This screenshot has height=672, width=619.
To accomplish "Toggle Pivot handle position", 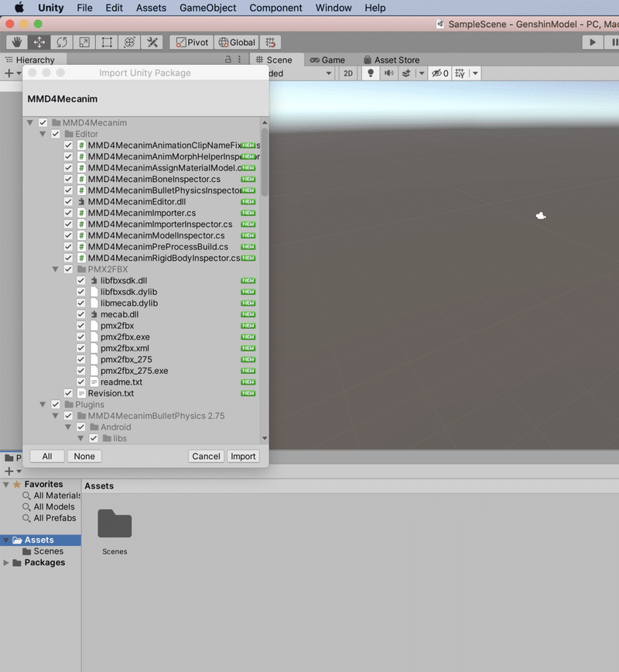I will (x=192, y=42).
